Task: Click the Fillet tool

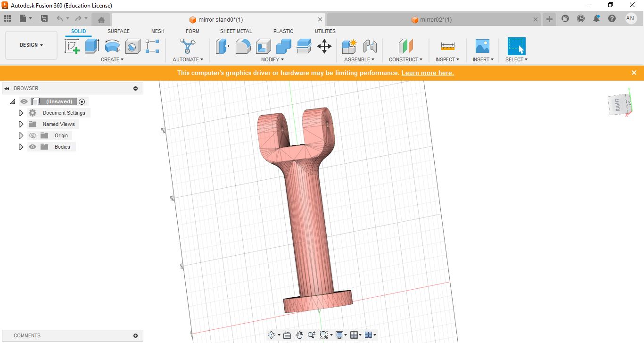Action: (243, 46)
